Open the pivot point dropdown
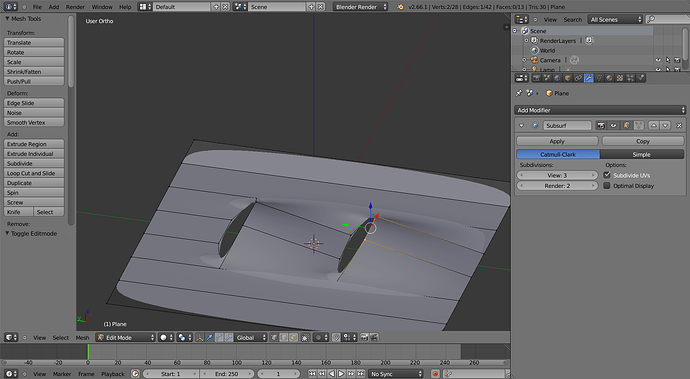Viewport: 690px width, 379px height. click(x=184, y=338)
